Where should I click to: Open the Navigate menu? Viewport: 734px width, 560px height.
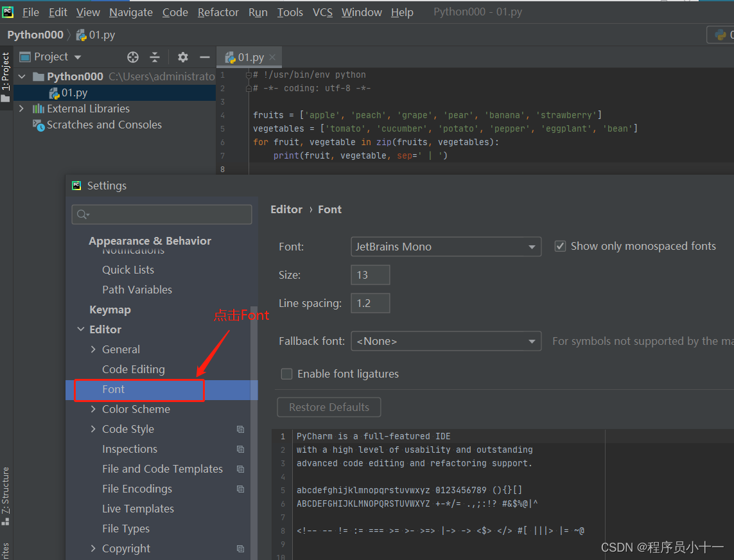pos(131,12)
